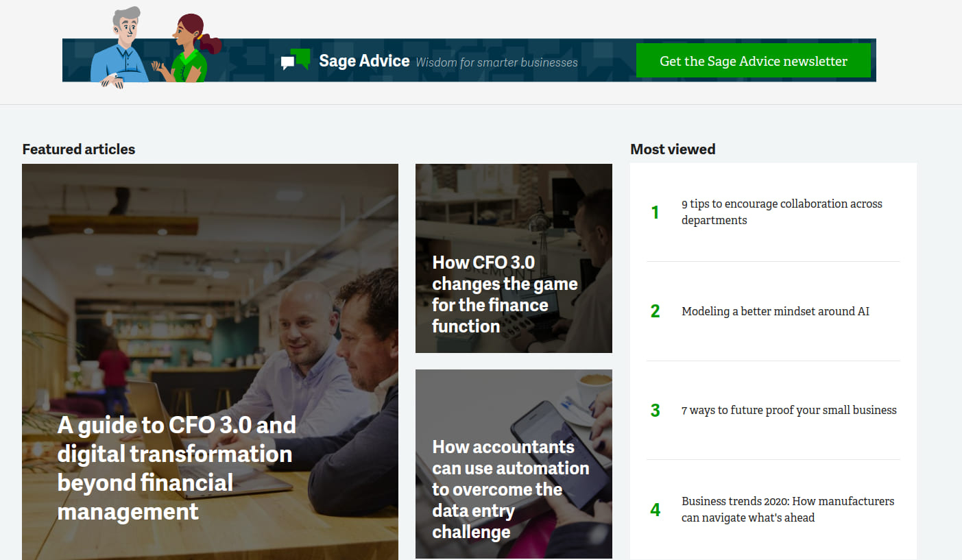Click the cartoon people illustration in banner

click(x=156, y=48)
